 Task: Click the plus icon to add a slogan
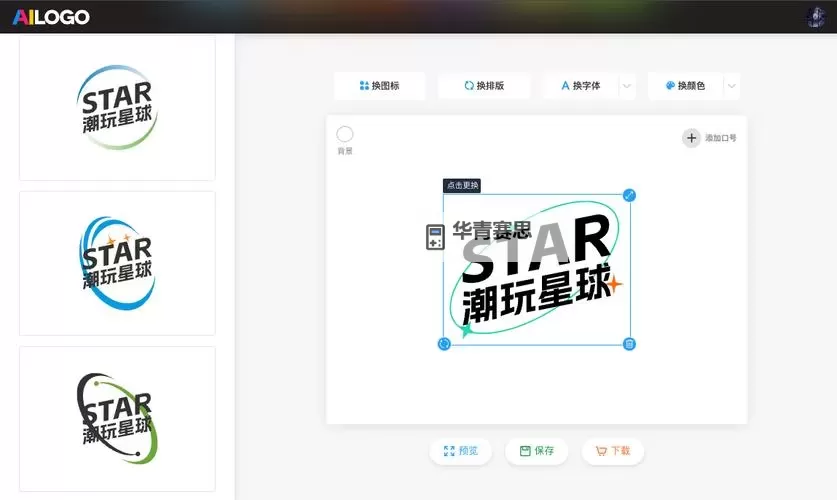tap(691, 138)
